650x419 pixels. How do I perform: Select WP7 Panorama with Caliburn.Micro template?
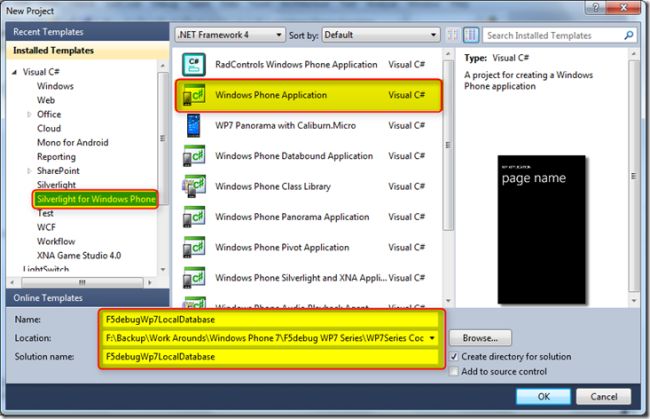point(309,126)
